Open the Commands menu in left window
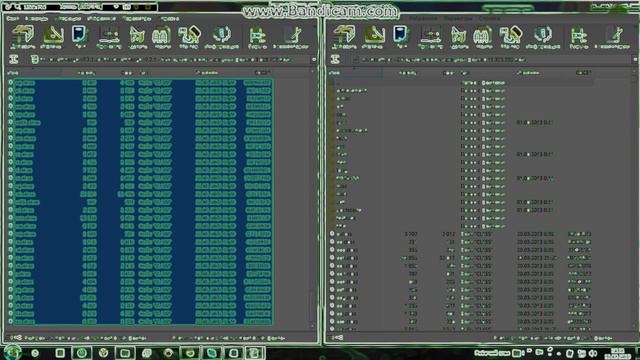This screenshot has width=640, height=360. (x=36, y=19)
